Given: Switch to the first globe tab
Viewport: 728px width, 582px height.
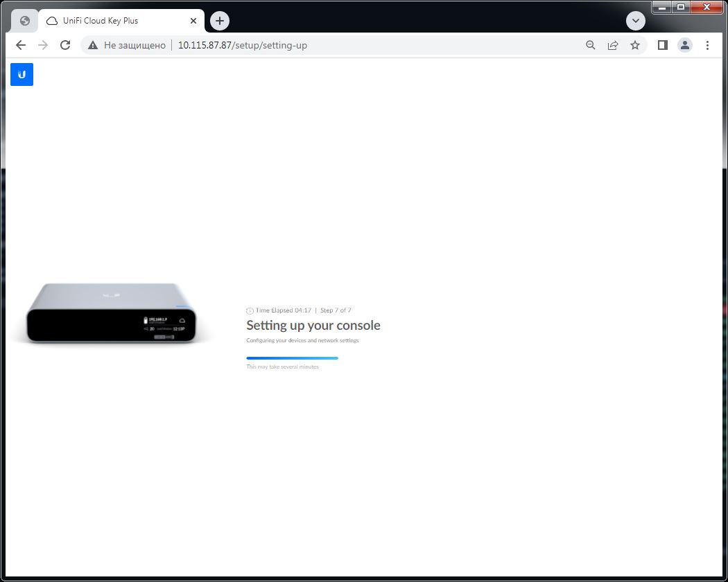Looking at the screenshot, I should (x=25, y=21).
